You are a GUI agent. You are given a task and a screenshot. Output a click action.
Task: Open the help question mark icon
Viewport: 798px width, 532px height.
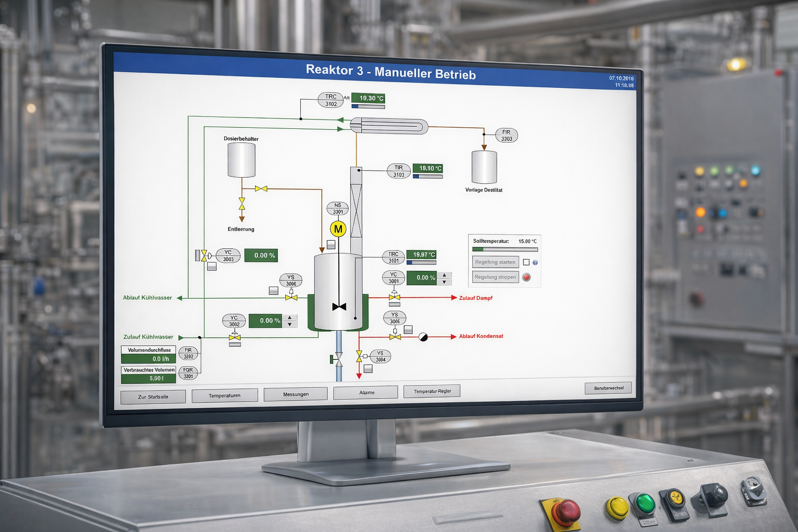(535, 263)
